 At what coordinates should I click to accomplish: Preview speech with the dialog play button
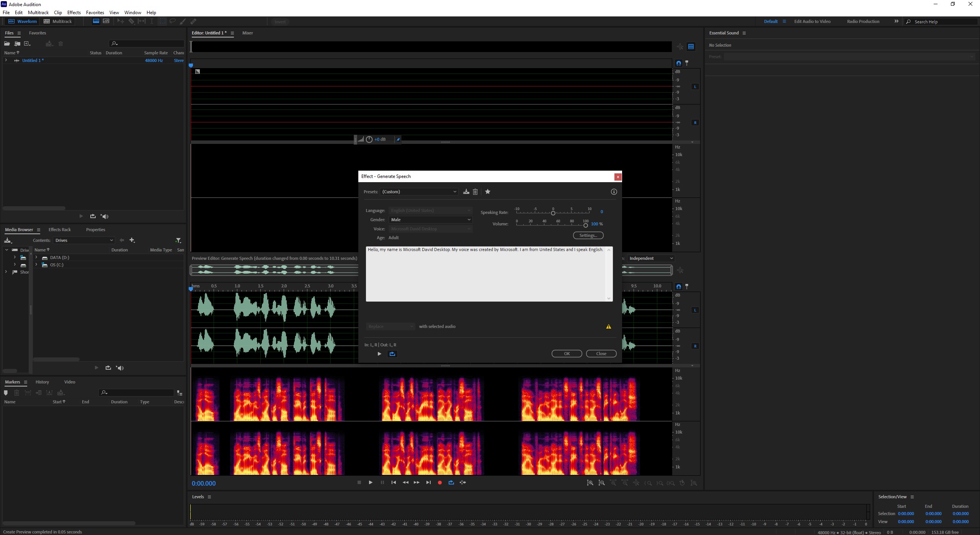click(379, 354)
